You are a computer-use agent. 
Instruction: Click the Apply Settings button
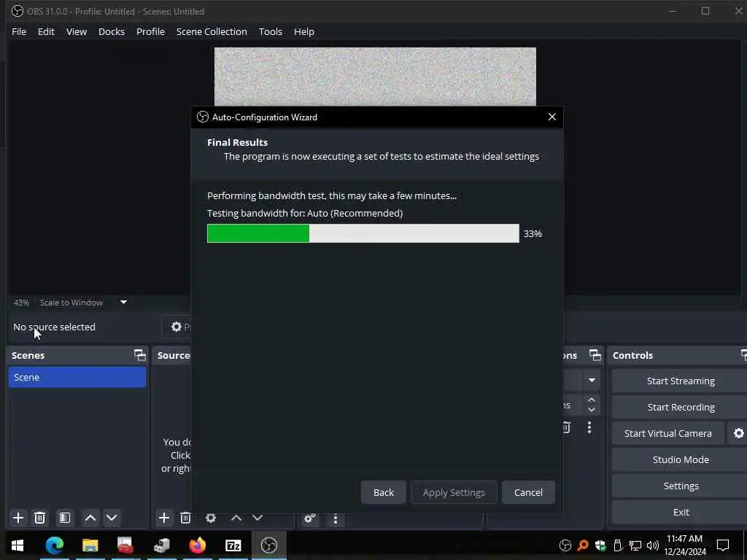(x=454, y=492)
